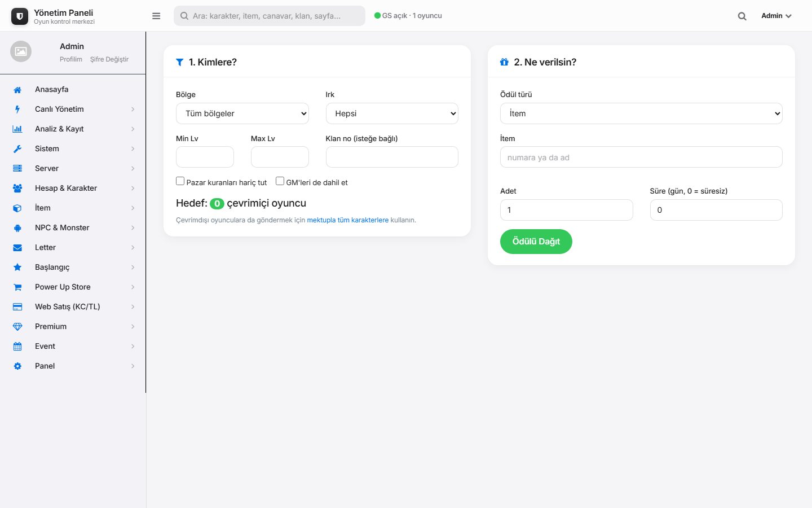The width and height of the screenshot is (812, 508).
Task: Click the Event calendar icon
Action: [x=17, y=347]
